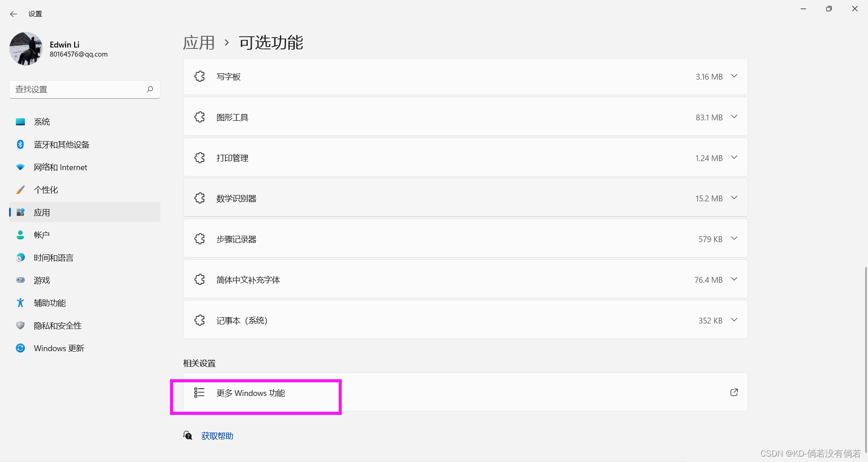Click the Windows 更新 sync icon
This screenshot has height=462, width=868.
[x=20, y=348]
